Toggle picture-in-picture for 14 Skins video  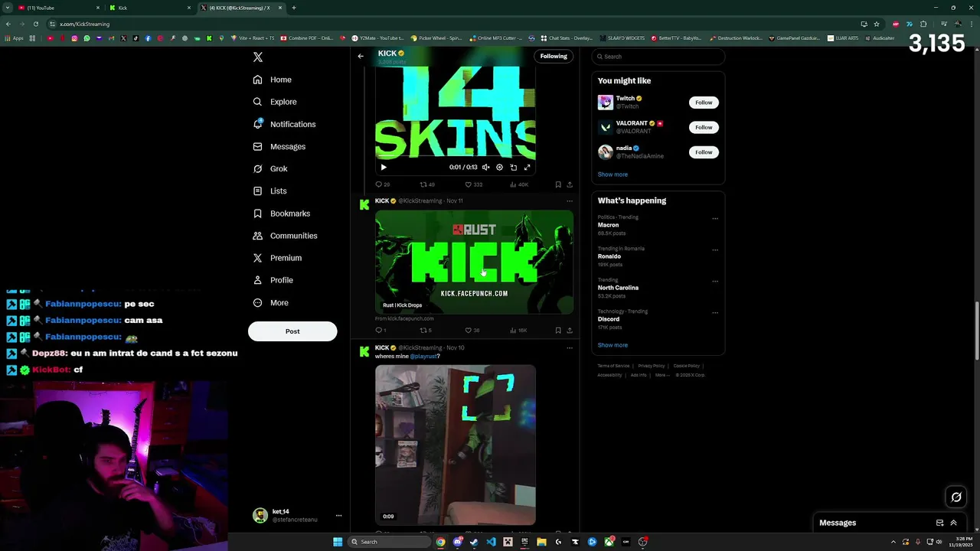click(x=513, y=168)
